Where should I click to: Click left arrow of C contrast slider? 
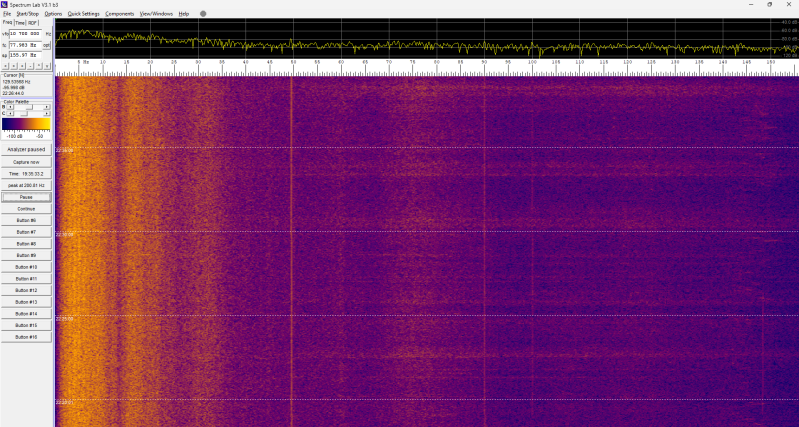point(11,114)
